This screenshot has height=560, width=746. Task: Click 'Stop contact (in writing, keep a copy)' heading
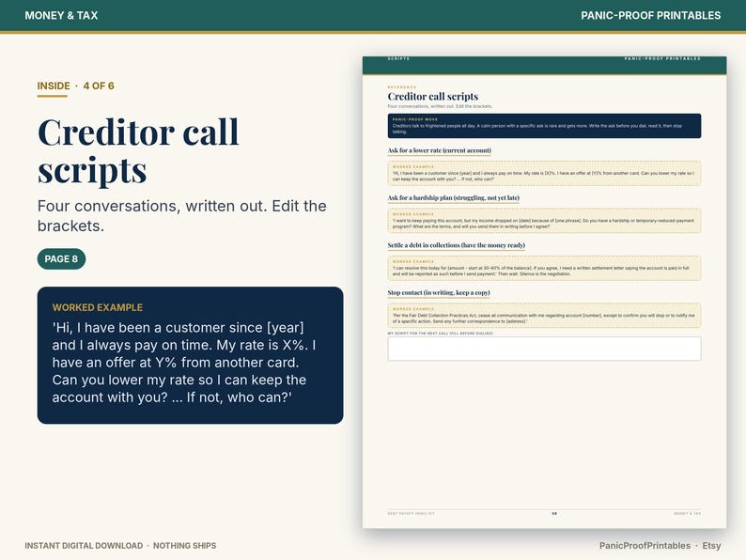439,292
